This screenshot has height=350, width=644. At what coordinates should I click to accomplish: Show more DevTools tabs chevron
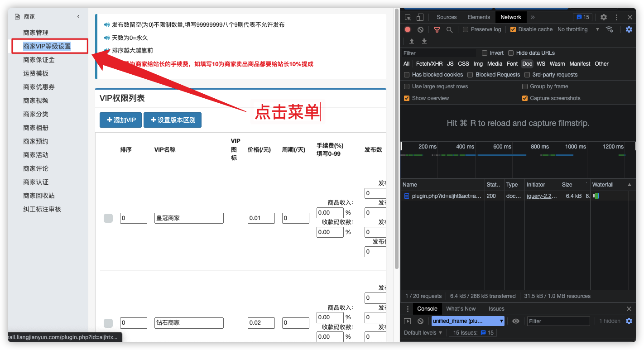click(x=533, y=17)
